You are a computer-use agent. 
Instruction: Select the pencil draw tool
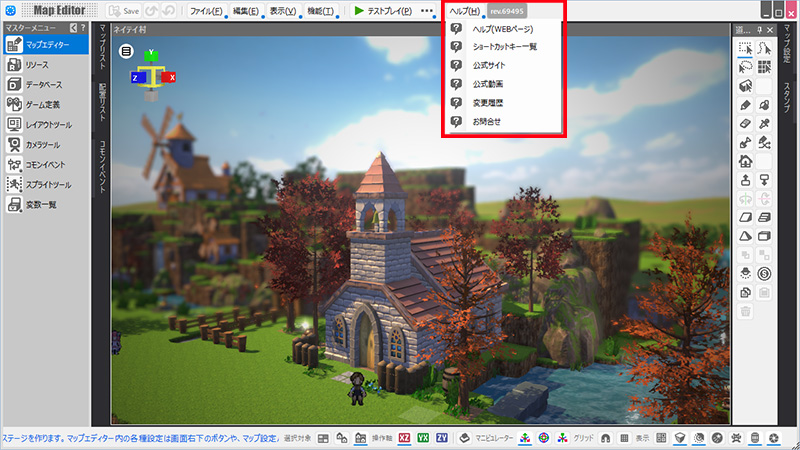pos(744,105)
